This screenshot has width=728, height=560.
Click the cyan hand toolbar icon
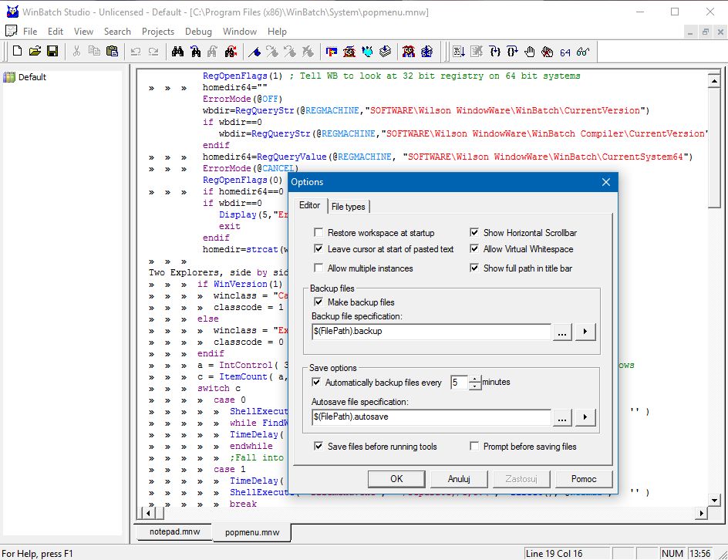coord(367,51)
